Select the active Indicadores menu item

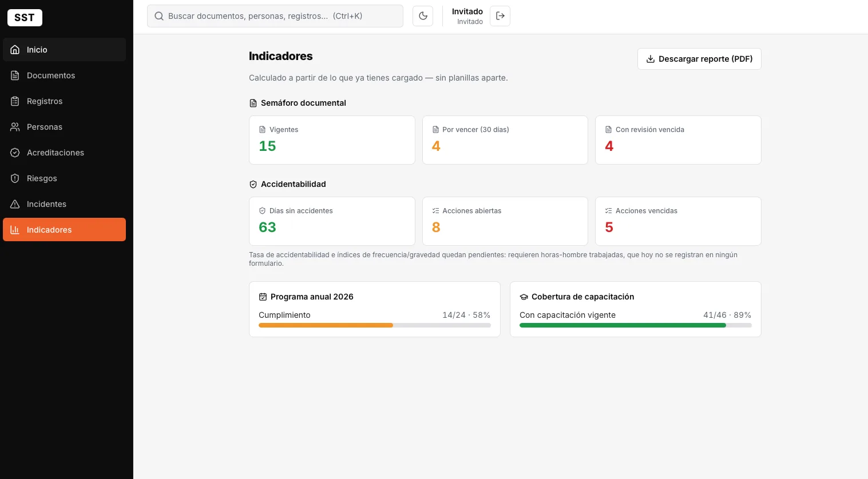tap(64, 230)
